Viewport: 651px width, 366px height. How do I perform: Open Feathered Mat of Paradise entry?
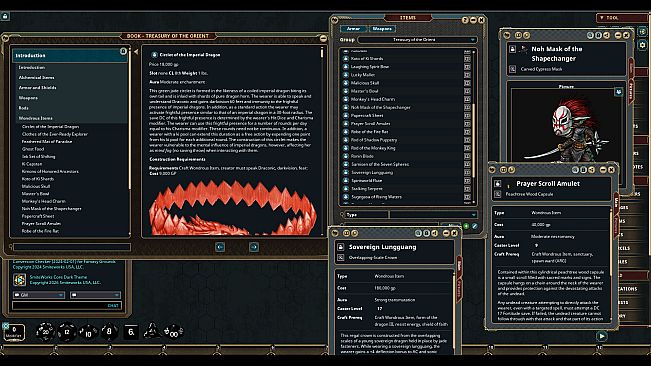(x=47, y=142)
